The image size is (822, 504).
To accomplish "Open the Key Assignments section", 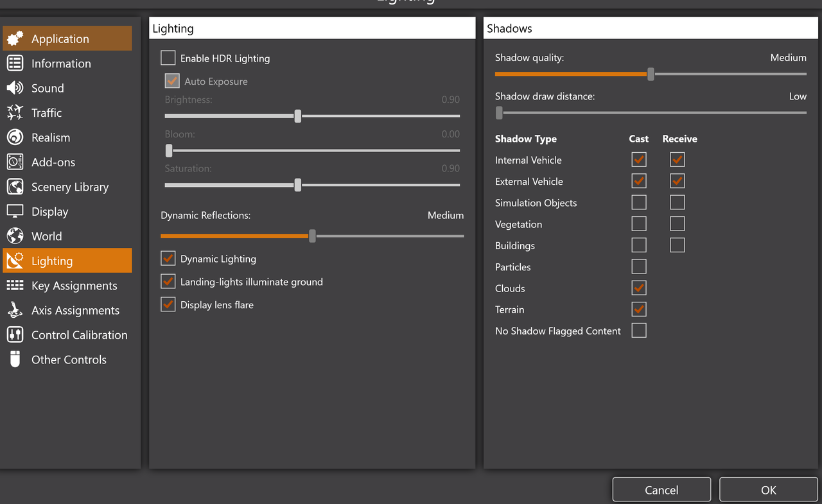I will (74, 286).
